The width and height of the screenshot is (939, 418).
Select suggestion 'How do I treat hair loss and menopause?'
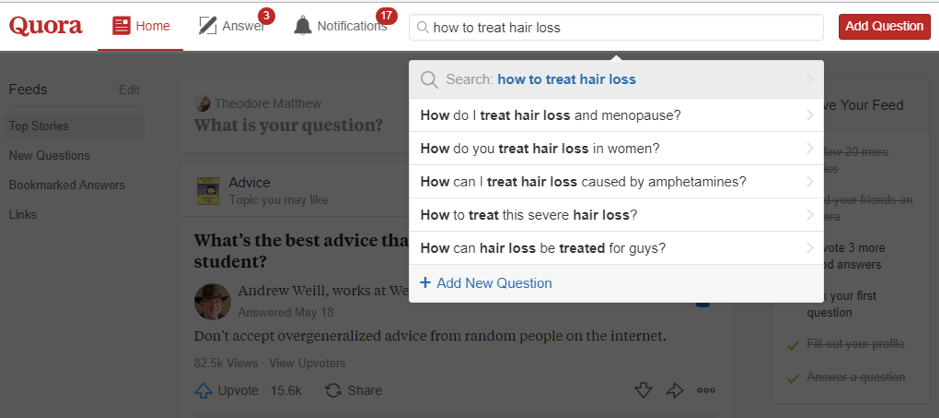pos(616,115)
